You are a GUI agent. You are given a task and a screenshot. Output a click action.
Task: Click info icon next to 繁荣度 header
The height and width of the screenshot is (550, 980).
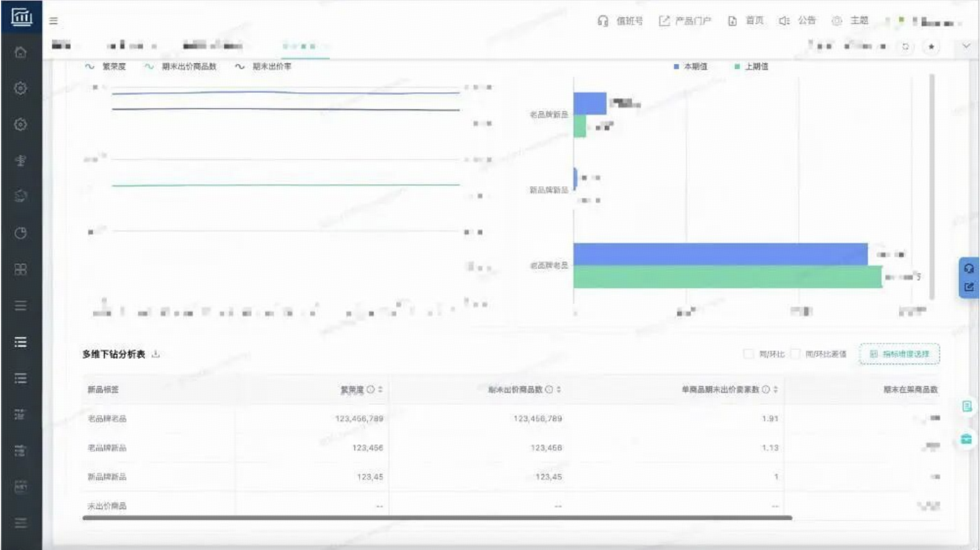(371, 389)
